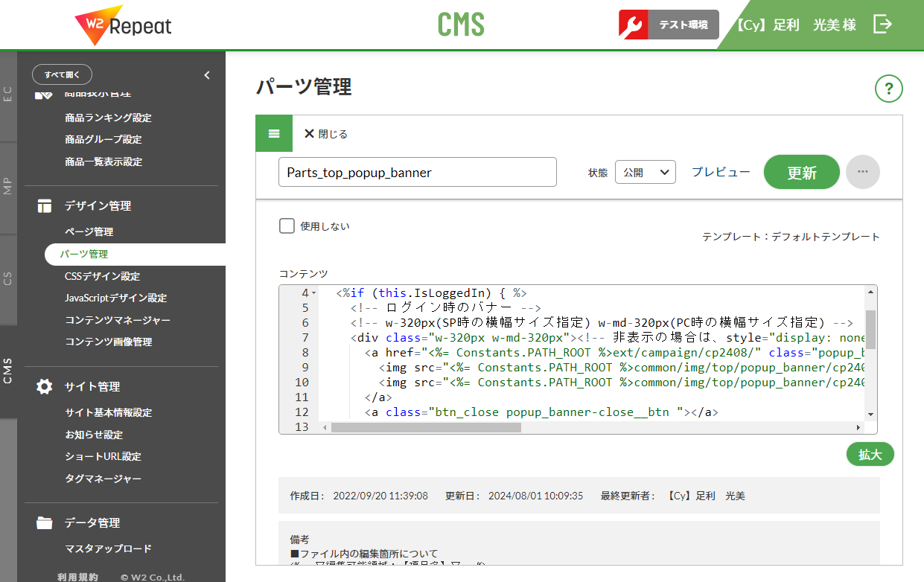Click the CMS header title

461,25
